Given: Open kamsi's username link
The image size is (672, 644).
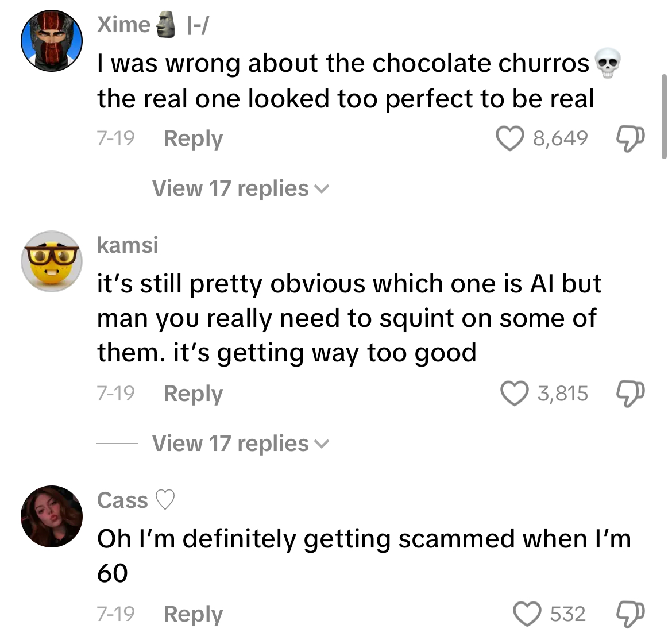Looking at the screenshot, I should tap(128, 245).
